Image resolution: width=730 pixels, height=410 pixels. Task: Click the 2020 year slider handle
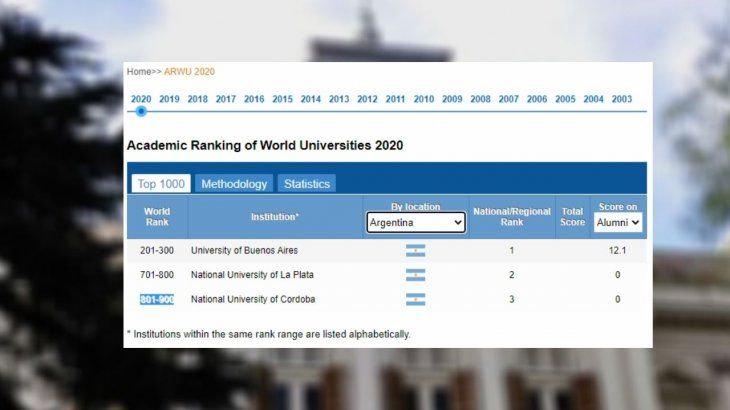point(141,111)
